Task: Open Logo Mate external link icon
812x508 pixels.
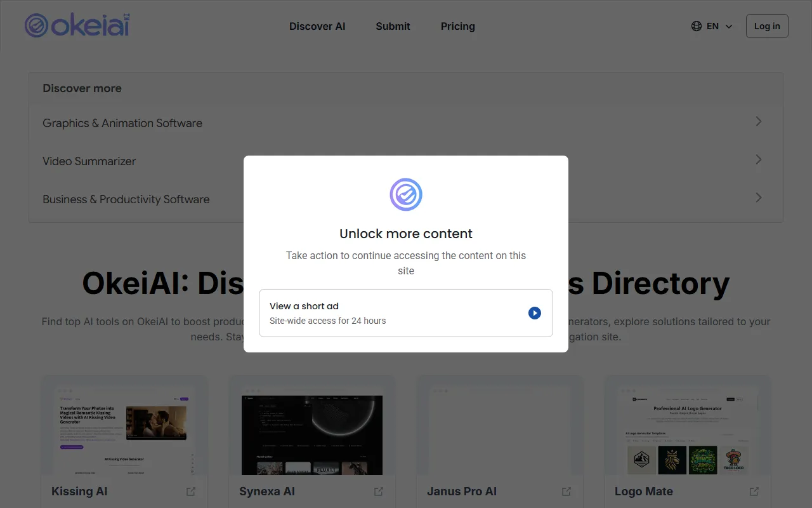Action: point(754,491)
